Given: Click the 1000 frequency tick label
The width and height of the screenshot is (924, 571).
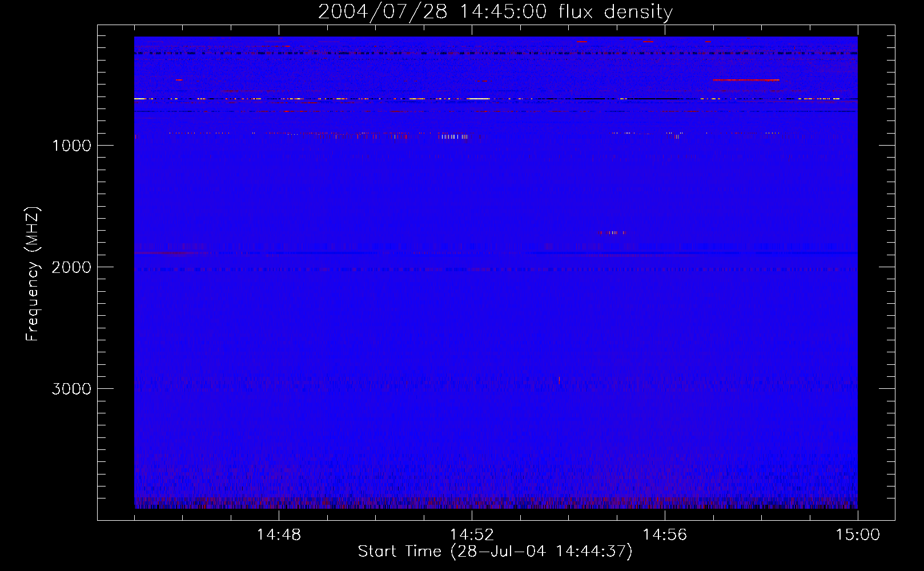Looking at the screenshot, I should (71, 146).
